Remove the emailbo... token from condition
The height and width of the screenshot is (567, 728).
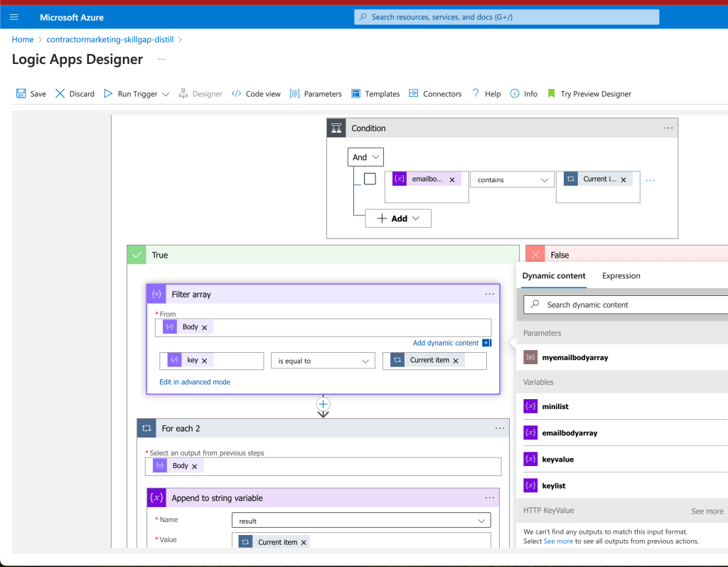451,179
